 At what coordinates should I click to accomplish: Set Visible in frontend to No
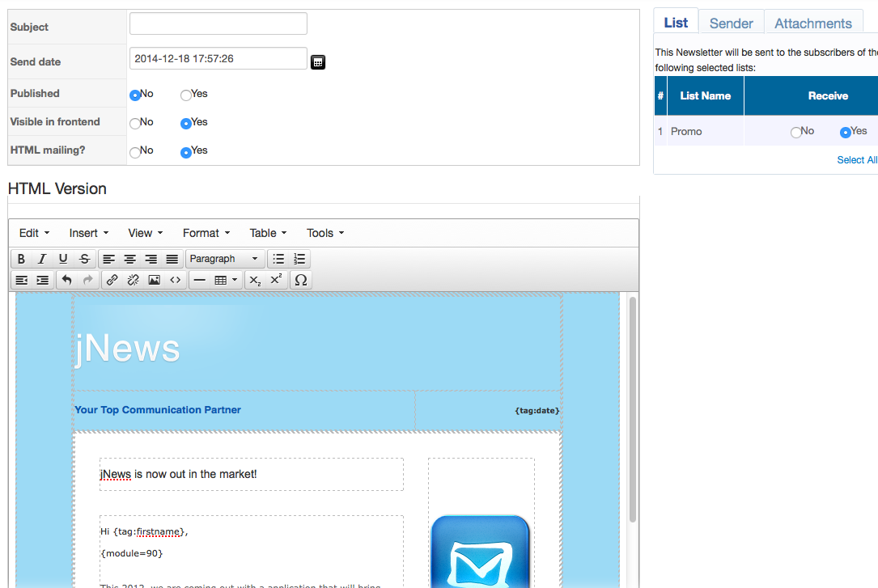[x=135, y=124]
